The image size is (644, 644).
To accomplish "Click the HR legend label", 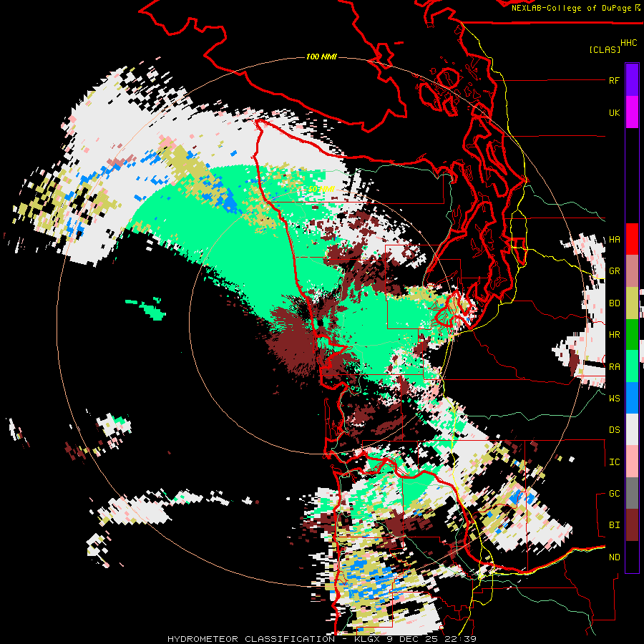I will (x=614, y=335).
